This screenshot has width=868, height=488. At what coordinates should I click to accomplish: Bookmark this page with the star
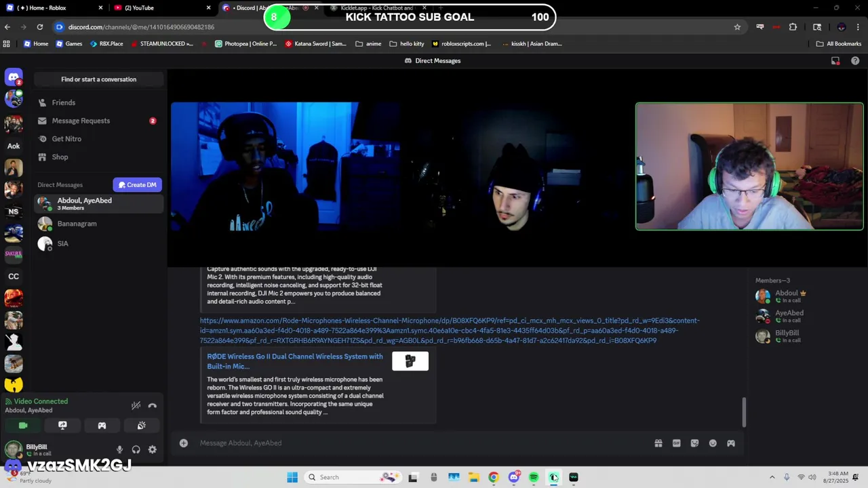737,27
